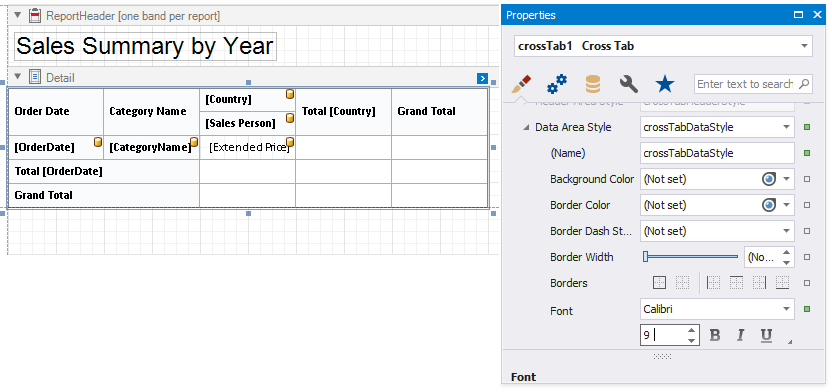Collapse the Data Area Style section
The width and height of the screenshot is (832, 392).
pyautogui.click(x=526, y=127)
